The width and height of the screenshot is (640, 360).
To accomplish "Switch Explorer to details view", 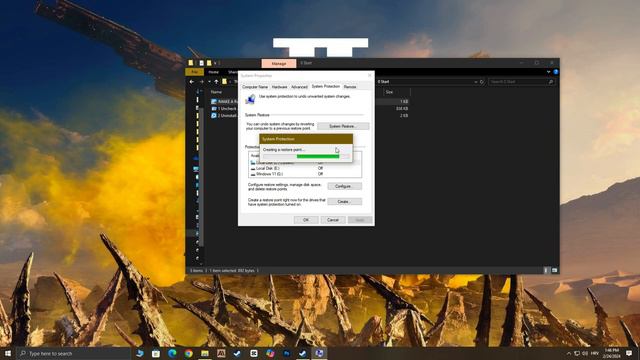I will tap(547, 270).
